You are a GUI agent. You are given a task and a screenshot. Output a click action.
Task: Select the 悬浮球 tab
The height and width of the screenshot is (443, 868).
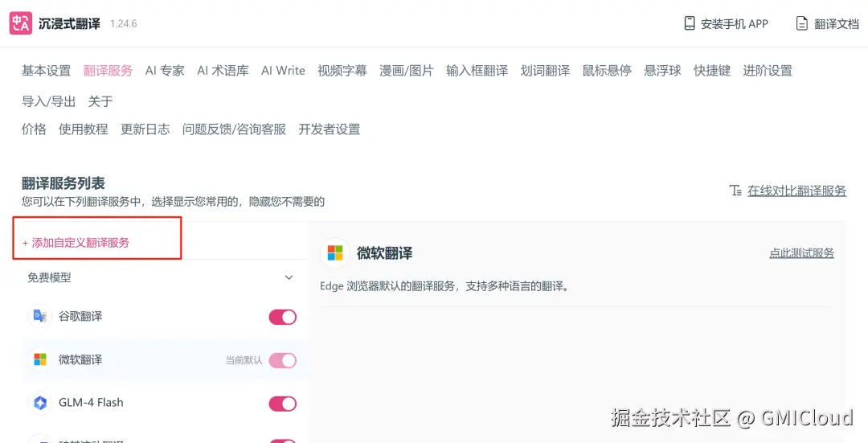[662, 70]
